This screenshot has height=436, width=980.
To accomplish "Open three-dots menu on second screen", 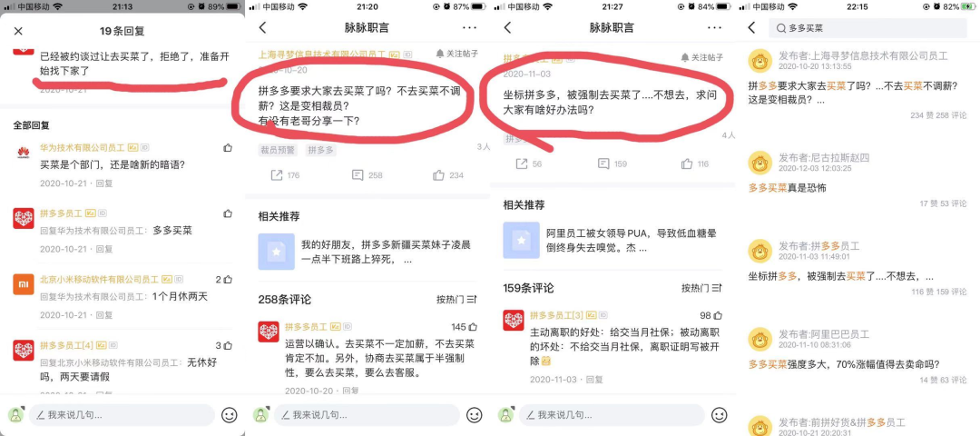I will coord(469,27).
